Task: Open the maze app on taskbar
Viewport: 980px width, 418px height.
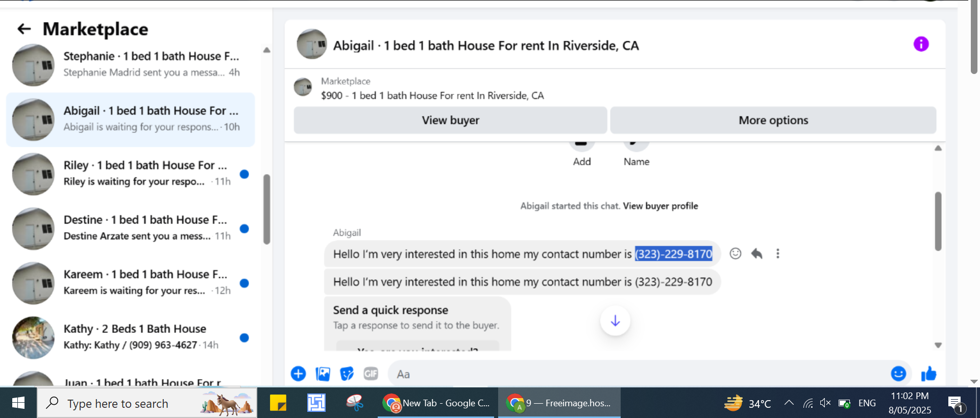Action: (316, 403)
